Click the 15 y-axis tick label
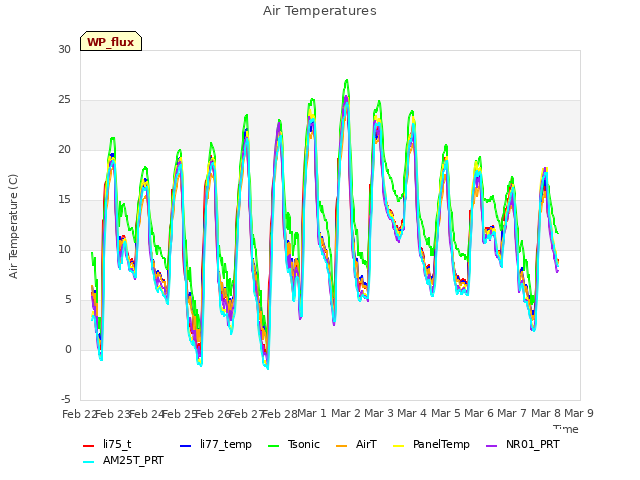This screenshot has width=640, height=480. click(64, 200)
